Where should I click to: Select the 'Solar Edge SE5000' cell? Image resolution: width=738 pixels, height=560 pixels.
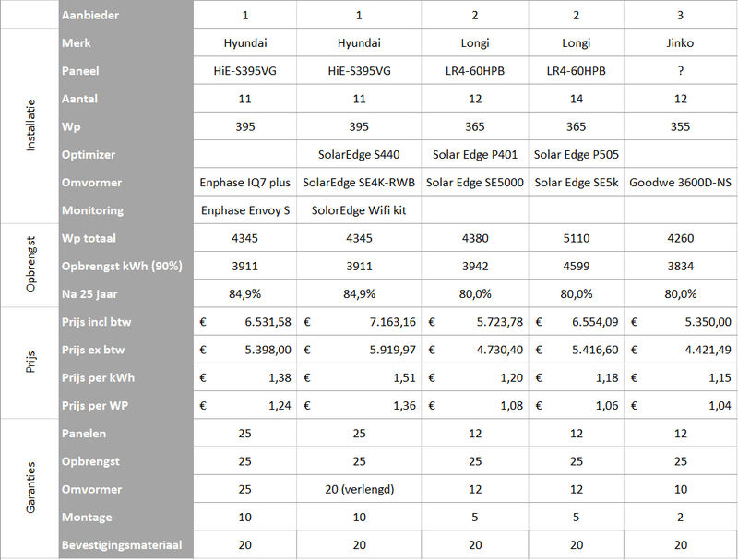coord(475,182)
